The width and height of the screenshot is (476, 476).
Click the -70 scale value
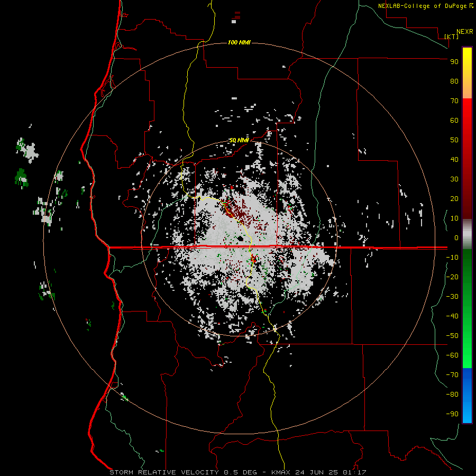click(x=452, y=375)
